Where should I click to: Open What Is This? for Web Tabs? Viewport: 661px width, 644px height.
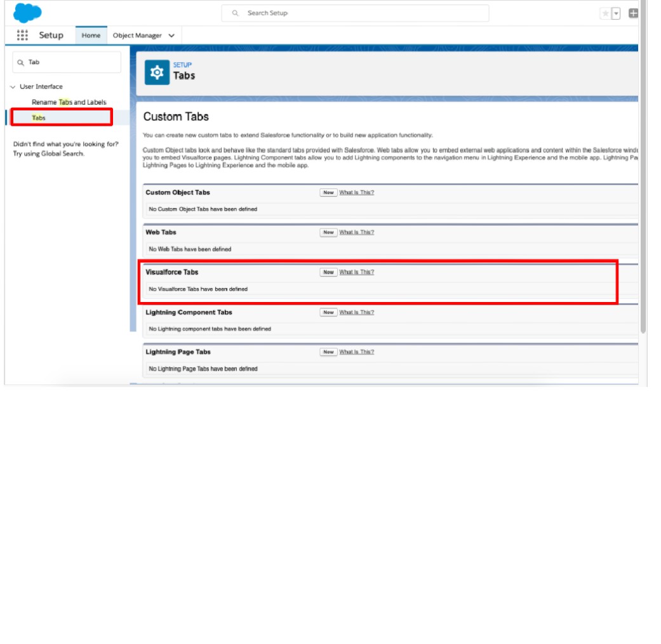pos(357,232)
